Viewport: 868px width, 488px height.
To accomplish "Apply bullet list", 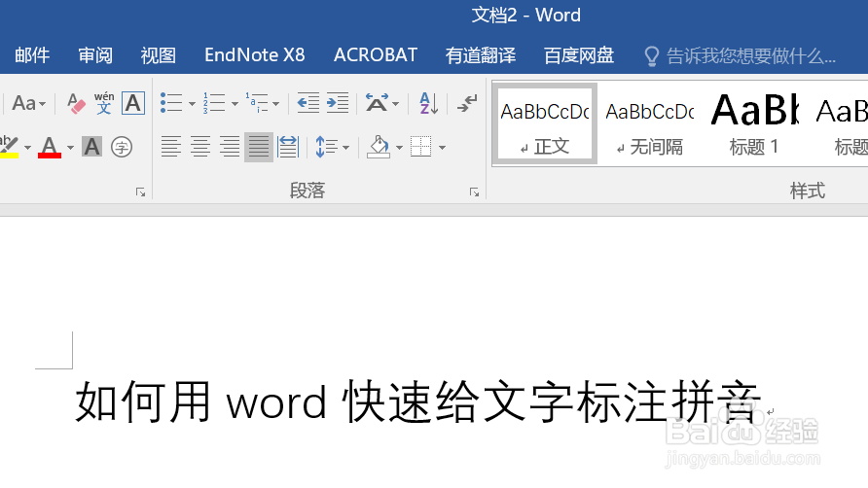I will 171,103.
